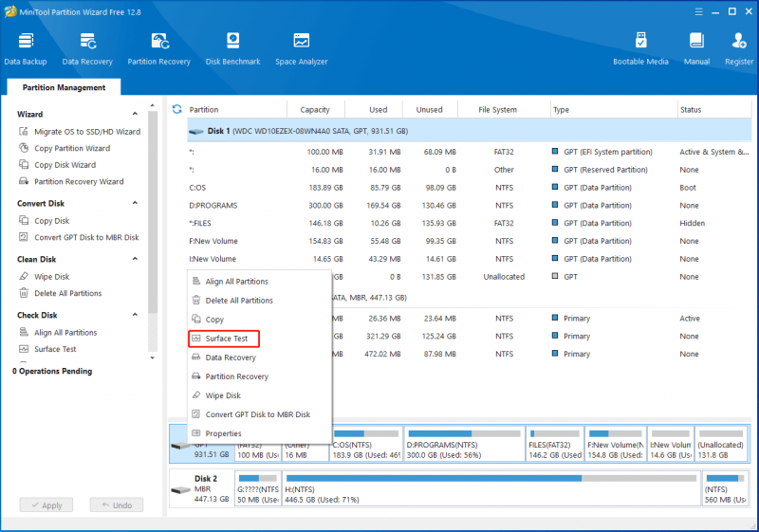Collapse the Check Disk section
Screen dimensions: 759x532
click(135, 315)
